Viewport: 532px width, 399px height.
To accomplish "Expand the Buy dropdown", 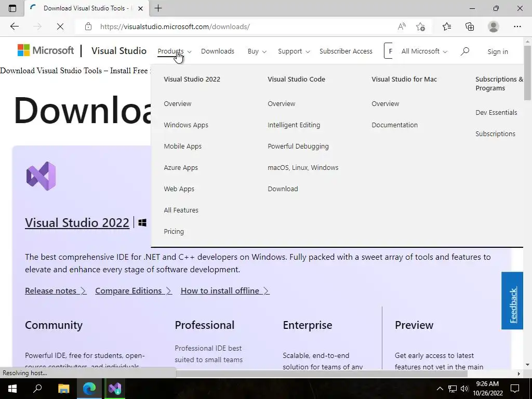I will (x=257, y=51).
